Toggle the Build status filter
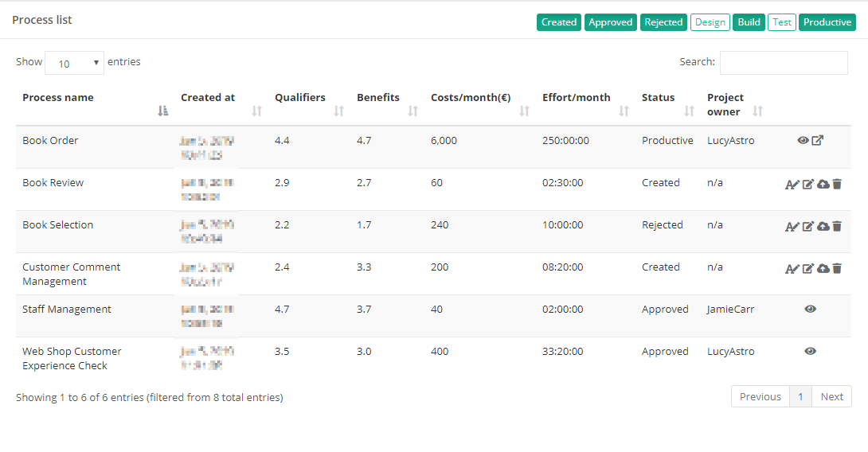 coord(749,22)
